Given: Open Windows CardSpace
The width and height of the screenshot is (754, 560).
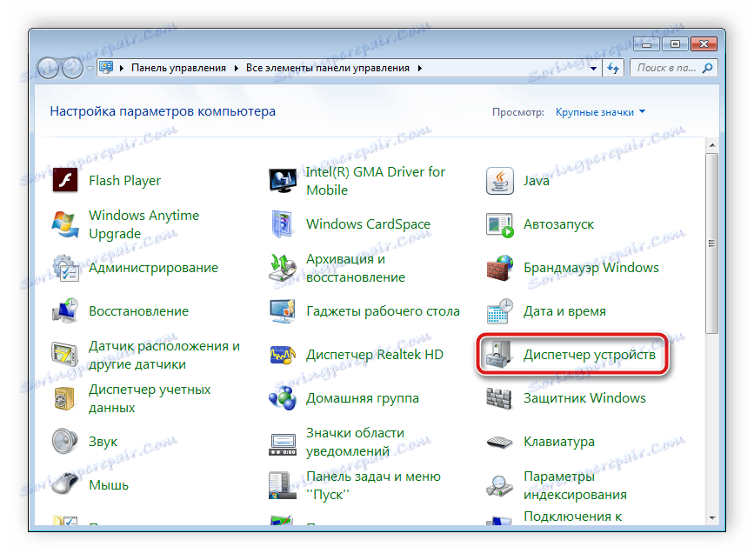Looking at the screenshot, I should click(x=368, y=223).
